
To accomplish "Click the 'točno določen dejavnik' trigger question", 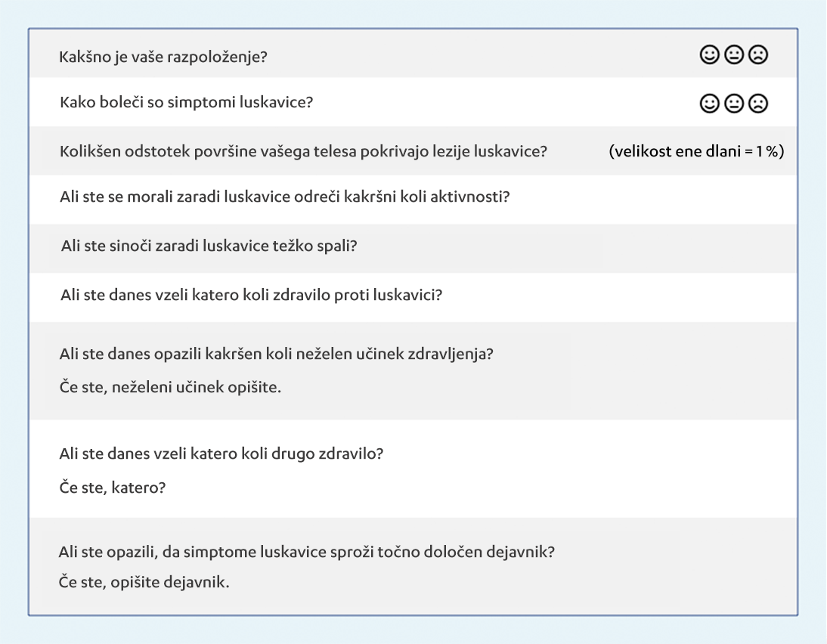I will [307, 551].
